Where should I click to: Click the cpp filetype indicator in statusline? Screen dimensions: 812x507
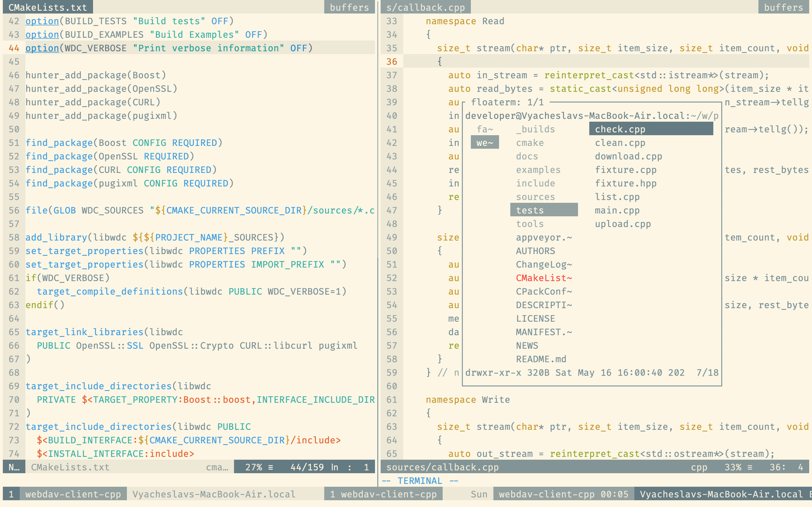click(700, 467)
